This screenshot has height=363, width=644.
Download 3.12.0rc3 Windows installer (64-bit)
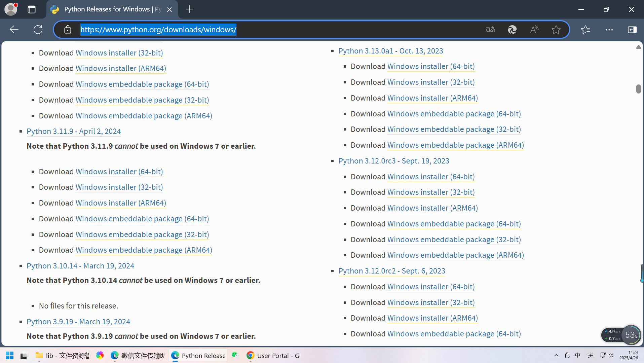click(x=431, y=177)
